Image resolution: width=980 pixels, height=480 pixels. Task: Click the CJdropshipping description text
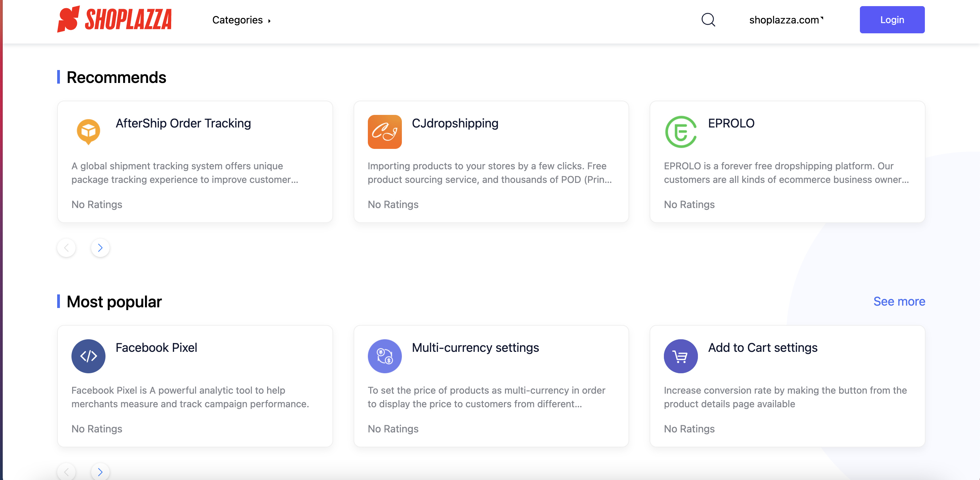click(x=489, y=173)
